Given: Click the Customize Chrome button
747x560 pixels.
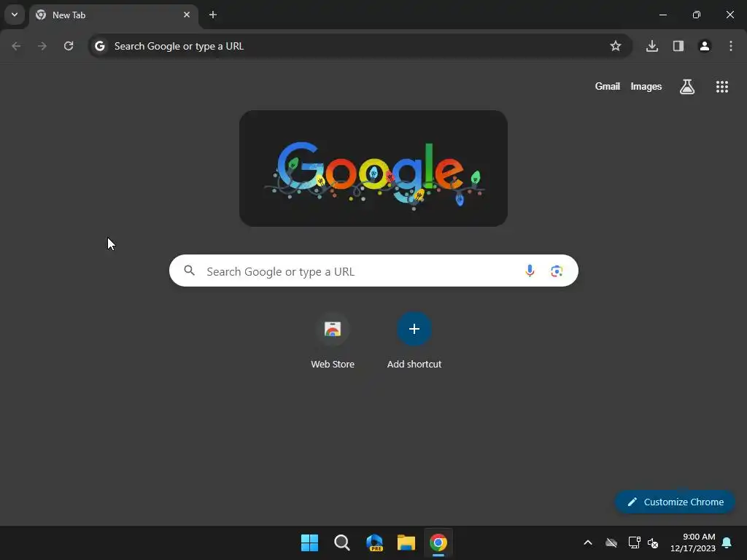Looking at the screenshot, I should point(675,502).
